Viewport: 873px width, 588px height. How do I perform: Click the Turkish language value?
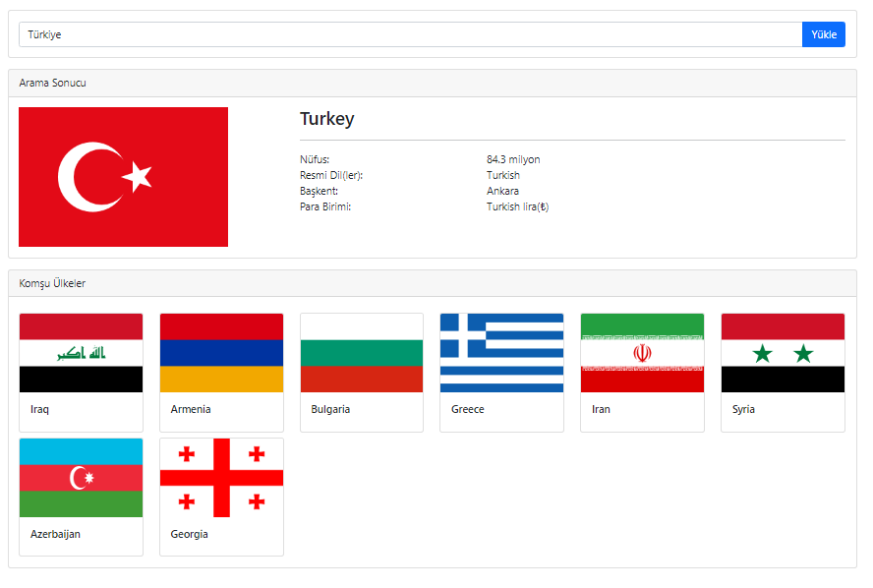(503, 175)
